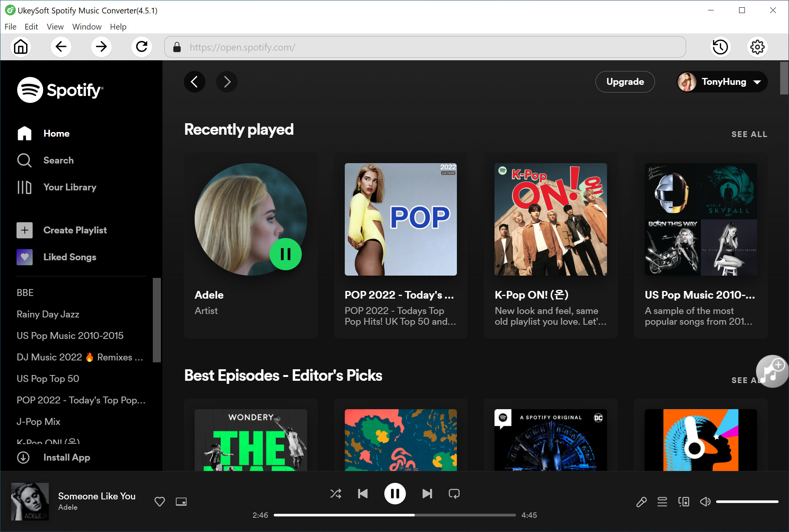Click the Upgrade button
Screen dimensions: 789x532
(625, 81)
